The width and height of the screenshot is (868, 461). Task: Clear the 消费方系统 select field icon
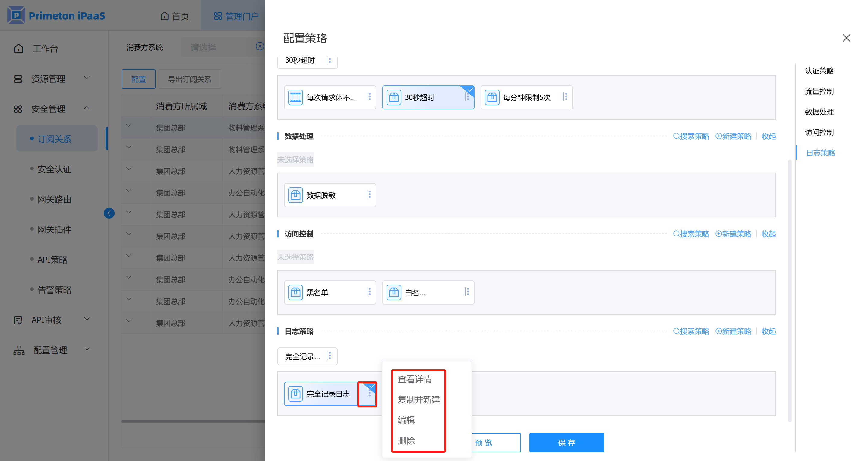[x=260, y=46]
